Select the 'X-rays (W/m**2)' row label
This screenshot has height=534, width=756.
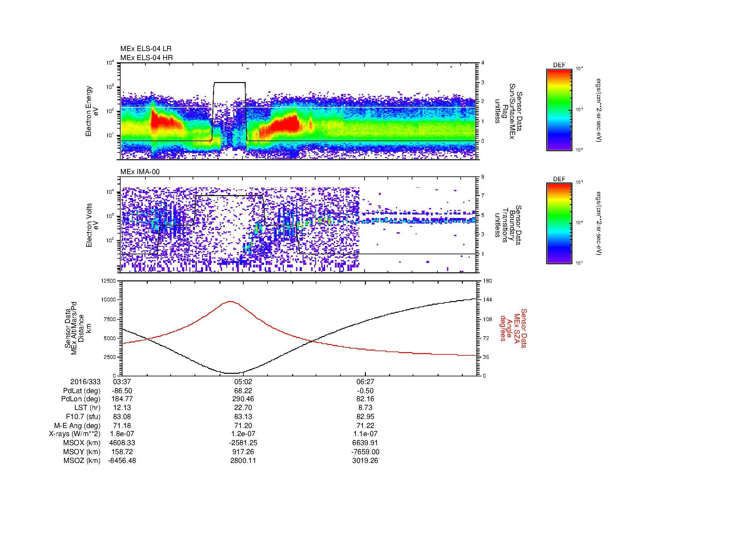[75, 434]
